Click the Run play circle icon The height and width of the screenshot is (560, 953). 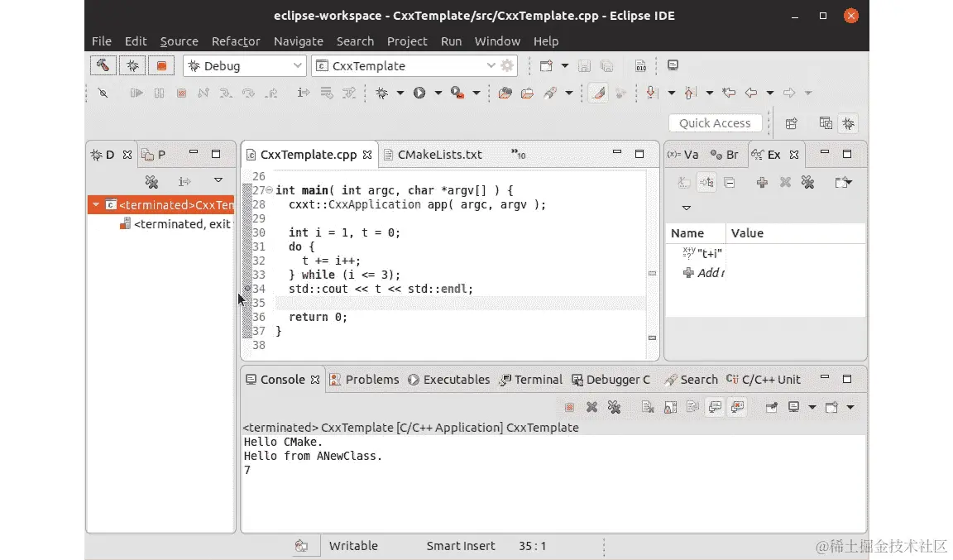pyautogui.click(x=419, y=93)
